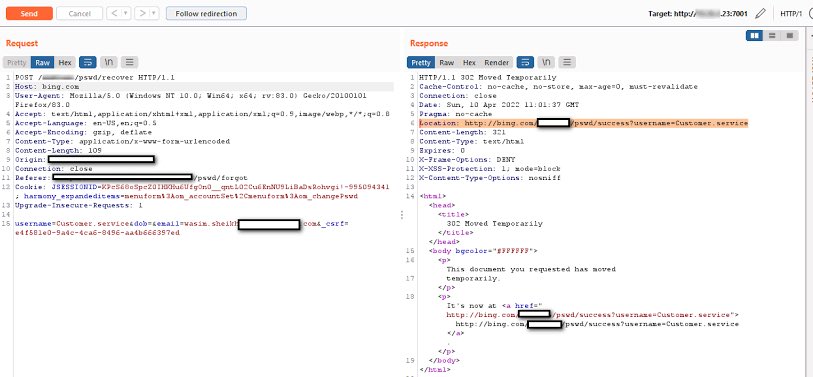This screenshot has height=377, width=813.
Task: Click Follow redirection button
Action: [206, 13]
